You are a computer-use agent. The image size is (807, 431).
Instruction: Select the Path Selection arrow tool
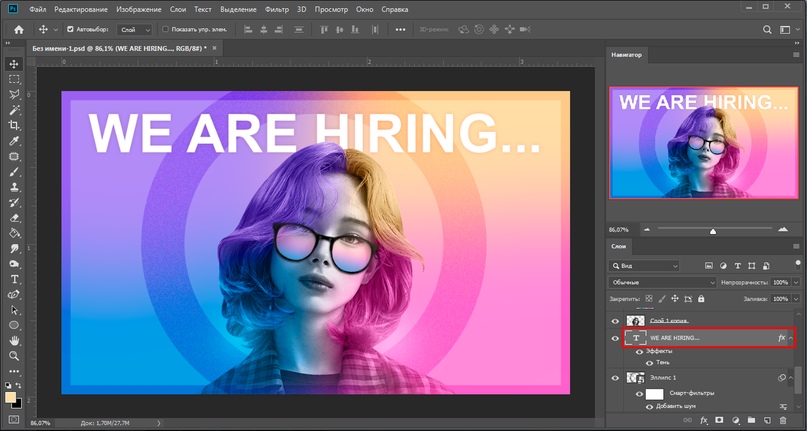(14, 310)
